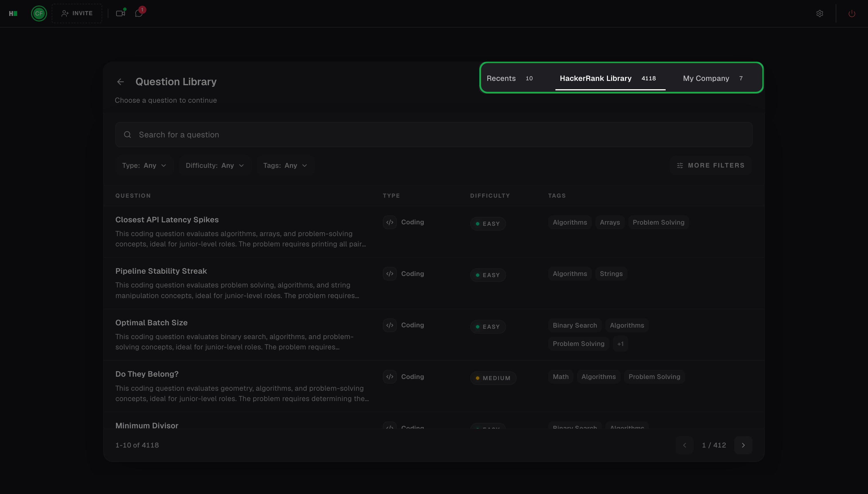
Task: Click the search magnifier icon
Action: point(127,135)
